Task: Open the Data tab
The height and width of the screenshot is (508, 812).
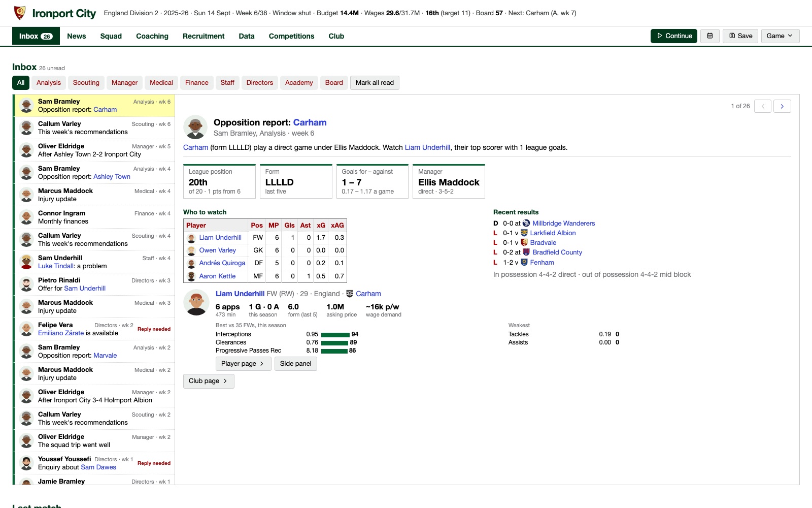Action: (247, 36)
